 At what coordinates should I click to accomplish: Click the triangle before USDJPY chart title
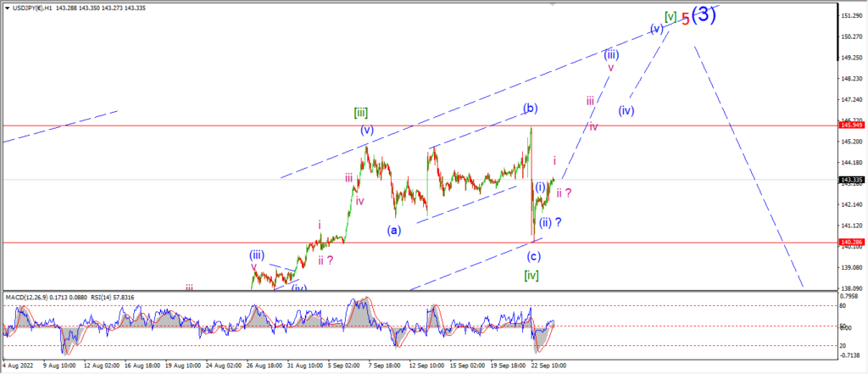(x=6, y=8)
